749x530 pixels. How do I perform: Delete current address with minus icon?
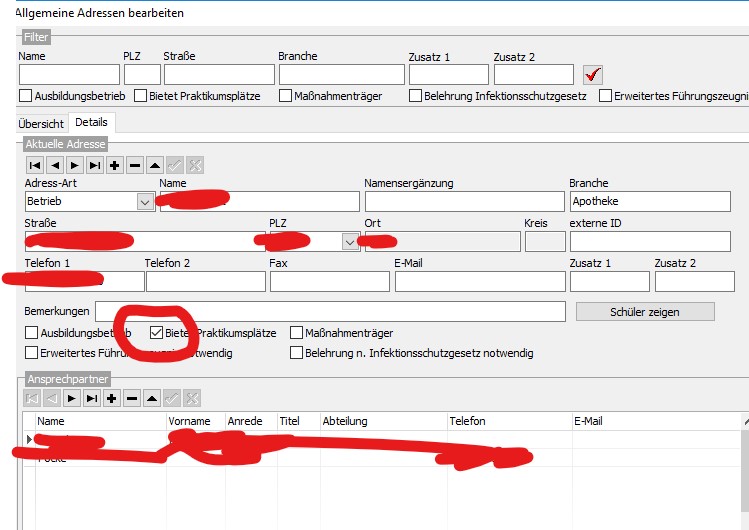pos(135,165)
